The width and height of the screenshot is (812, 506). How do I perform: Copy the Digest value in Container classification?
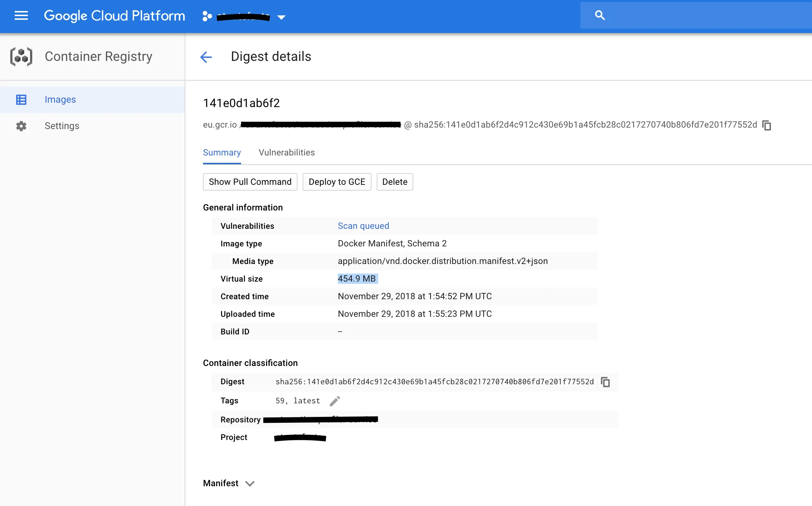(x=605, y=382)
